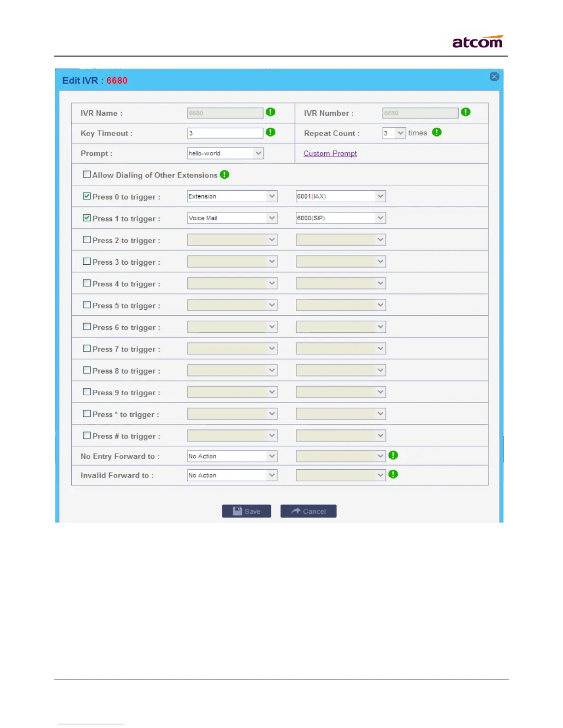Open the Prompt hello-world dropdown
This screenshot has width=563, height=728.
point(225,153)
